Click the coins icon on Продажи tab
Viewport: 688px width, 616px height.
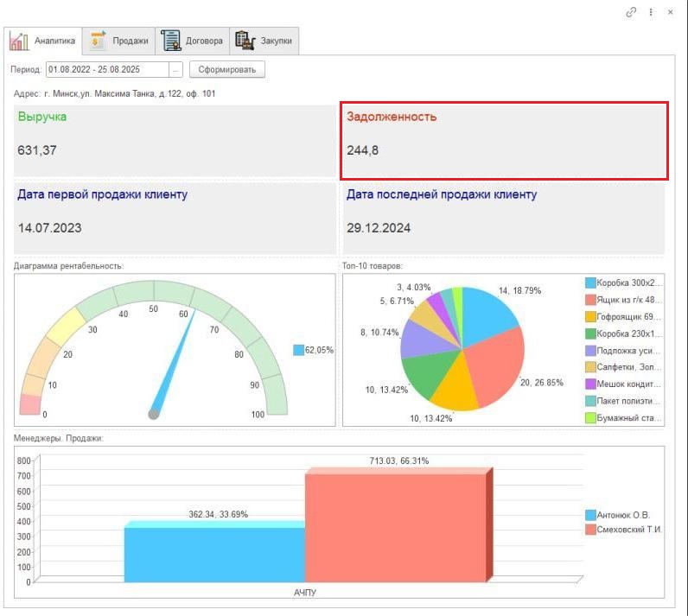pos(98,41)
